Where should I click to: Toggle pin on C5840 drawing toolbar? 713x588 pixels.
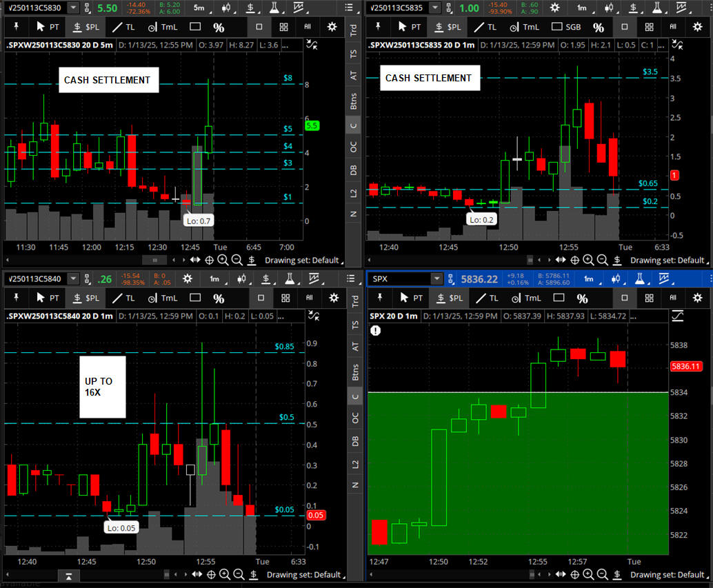pyautogui.click(x=17, y=298)
